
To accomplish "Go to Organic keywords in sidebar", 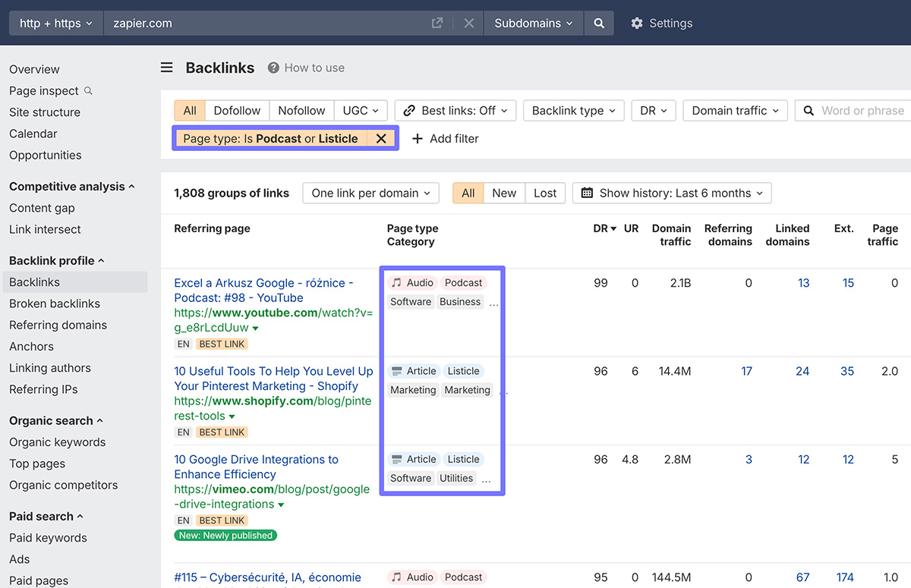I will 58,442.
